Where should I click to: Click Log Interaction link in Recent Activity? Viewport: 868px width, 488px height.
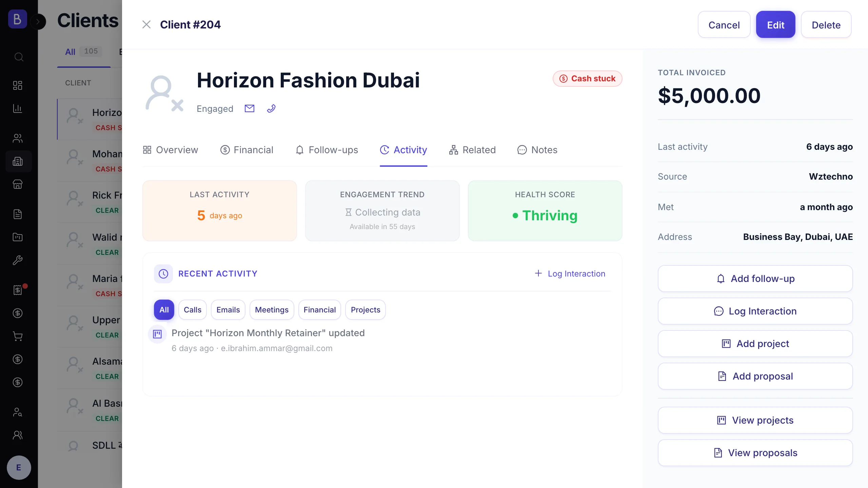click(570, 273)
